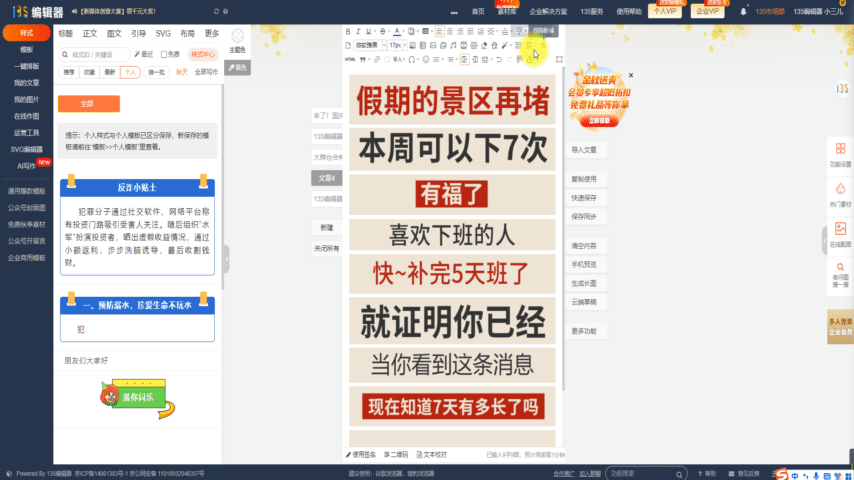The width and height of the screenshot is (854, 480).
Task: Toggle bold formatting in editor toolbar
Action: click(348, 31)
